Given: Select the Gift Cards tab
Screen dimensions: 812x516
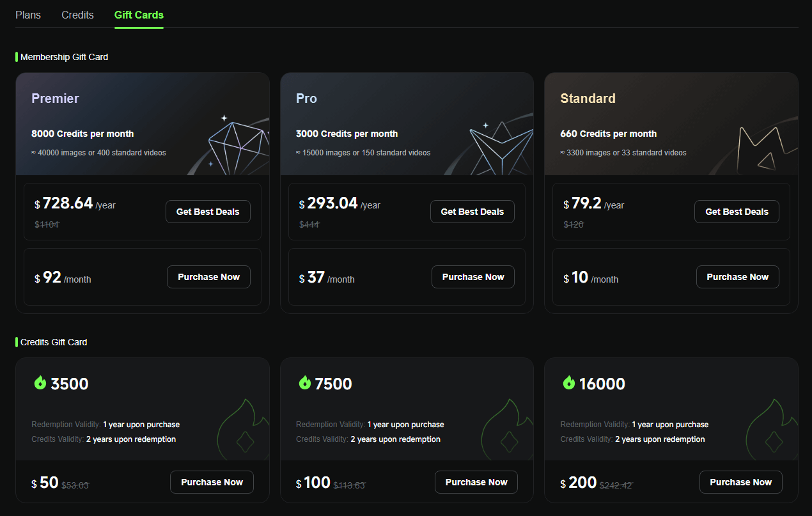Looking at the screenshot, I should click(139, 15).
